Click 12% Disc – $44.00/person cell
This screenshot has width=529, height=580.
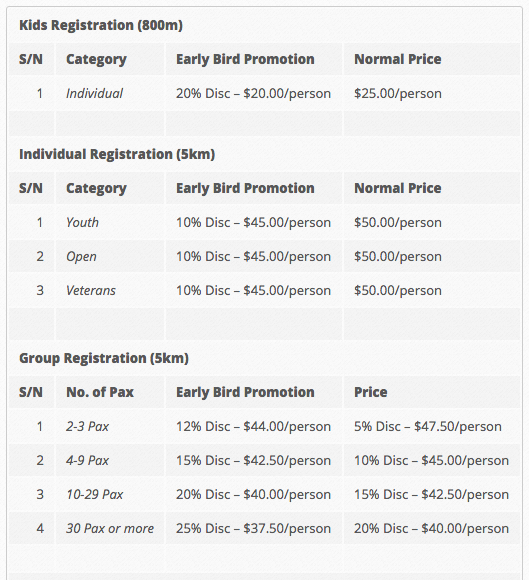point(253,426)
